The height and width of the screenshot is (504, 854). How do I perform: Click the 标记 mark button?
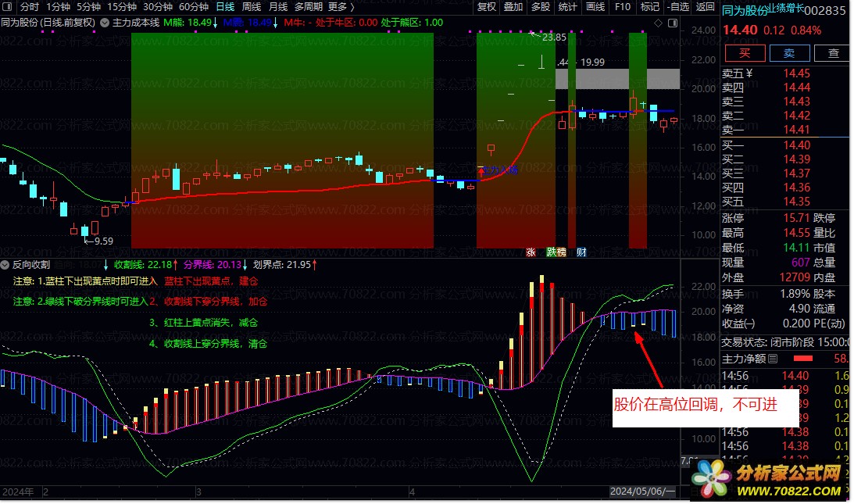click(650, 7)
